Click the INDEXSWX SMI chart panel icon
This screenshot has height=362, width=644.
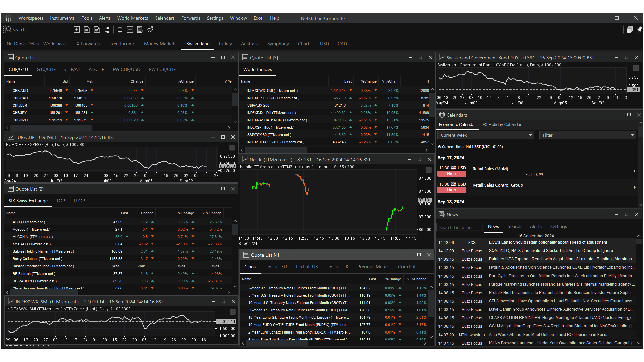click(11, 301)
